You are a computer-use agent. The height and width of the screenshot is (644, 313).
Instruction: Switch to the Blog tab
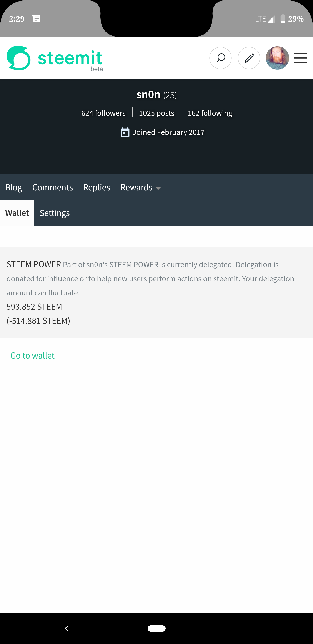13,188
